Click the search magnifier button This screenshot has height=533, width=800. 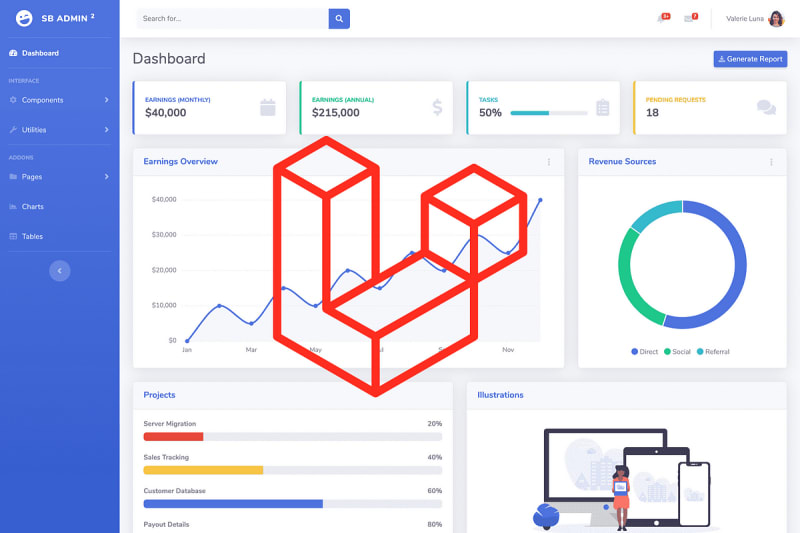pyautogui.click(x=340, y=18)
